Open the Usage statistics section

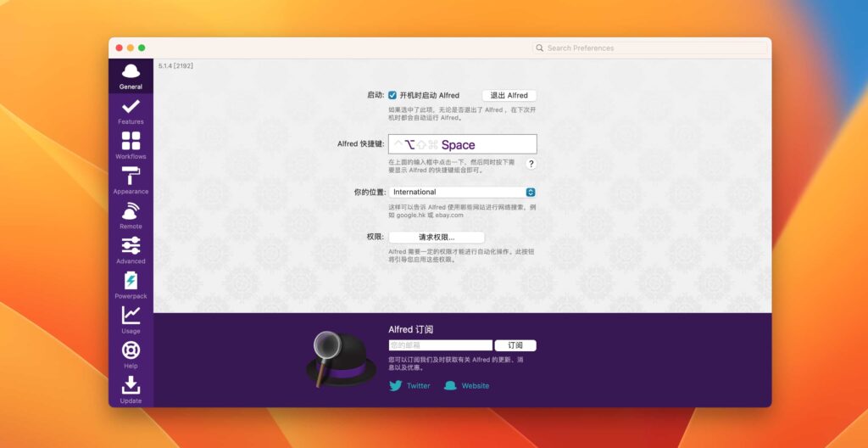pyautogui.click(x=131, y=321)
